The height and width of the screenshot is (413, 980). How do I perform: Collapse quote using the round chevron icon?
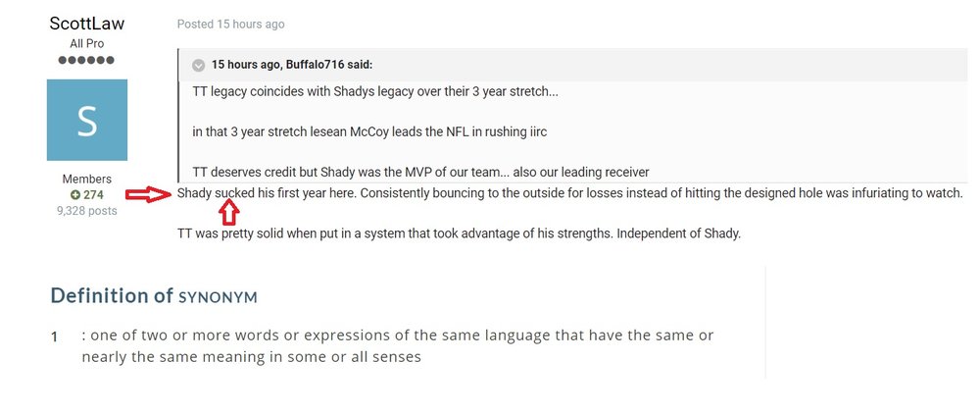pos(199,65)
